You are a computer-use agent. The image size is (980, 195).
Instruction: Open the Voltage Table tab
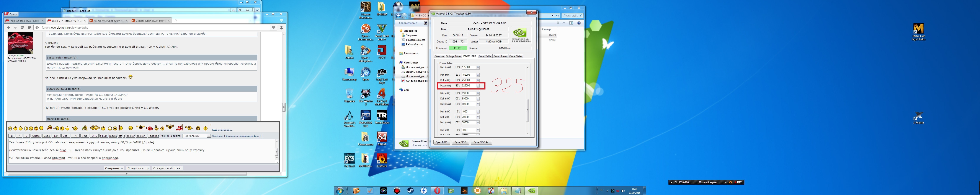pyautogui.click(x=453, y=56)
